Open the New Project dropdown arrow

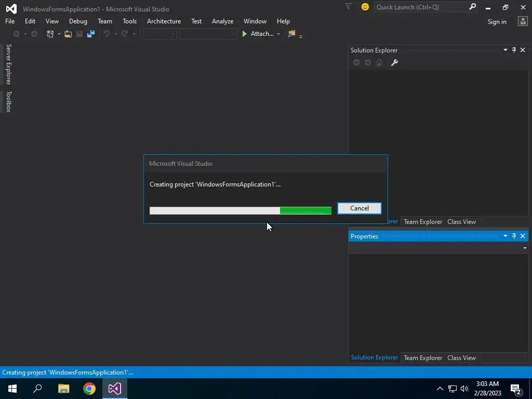(59, 34)
